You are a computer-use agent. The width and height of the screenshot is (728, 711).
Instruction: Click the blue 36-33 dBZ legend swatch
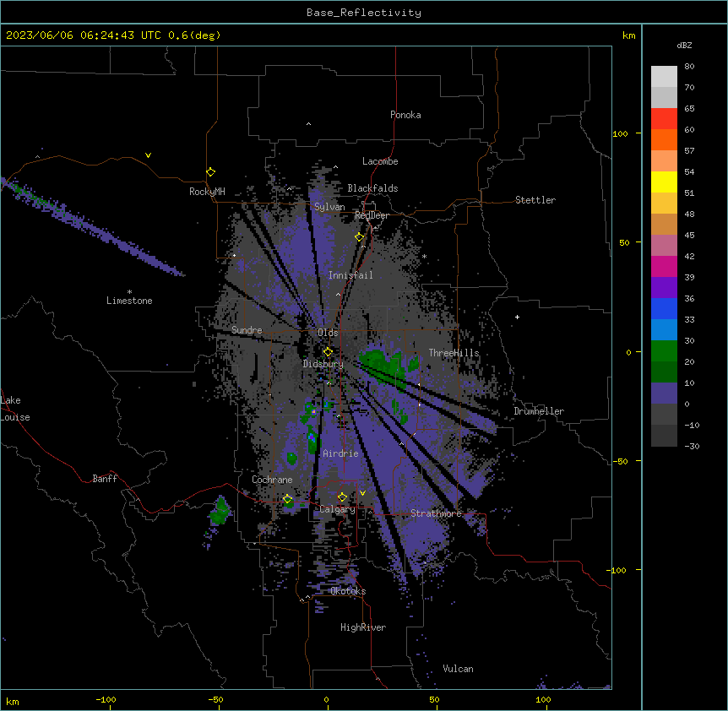(664, 308)
